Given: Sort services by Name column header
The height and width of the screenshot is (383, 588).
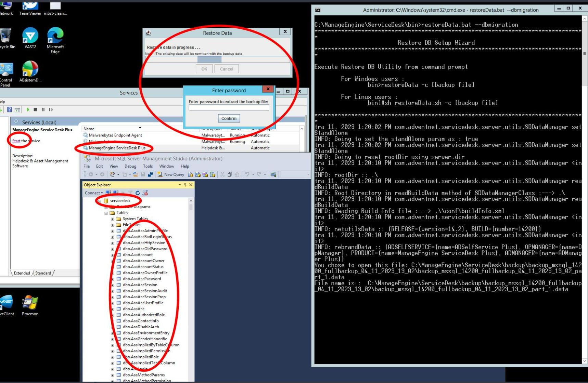Looking at the screenshot, I should [x=141, y=129].
